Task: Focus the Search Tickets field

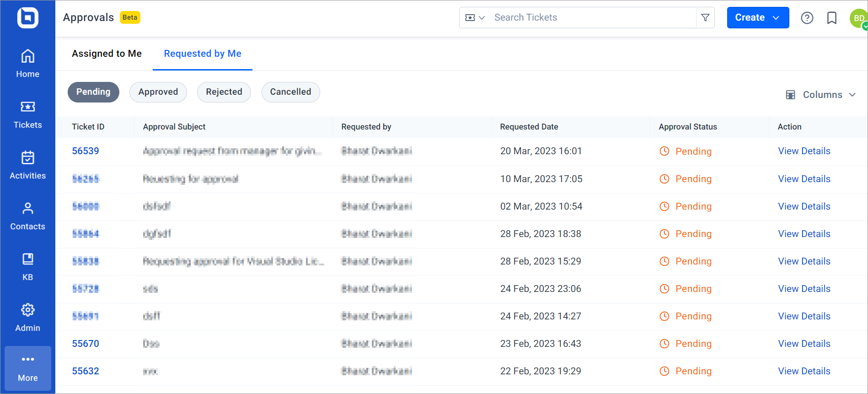Action: tap(593, 17)
